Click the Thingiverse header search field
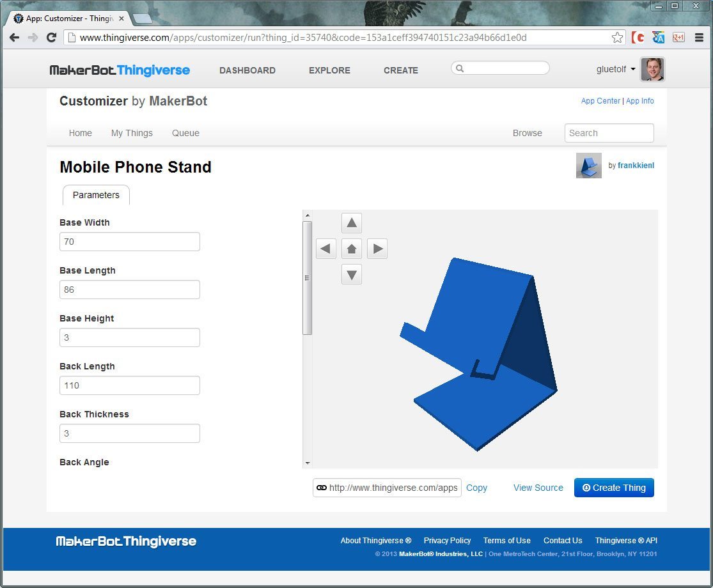The width and height of the screenshot is (713, 588). 500,68
